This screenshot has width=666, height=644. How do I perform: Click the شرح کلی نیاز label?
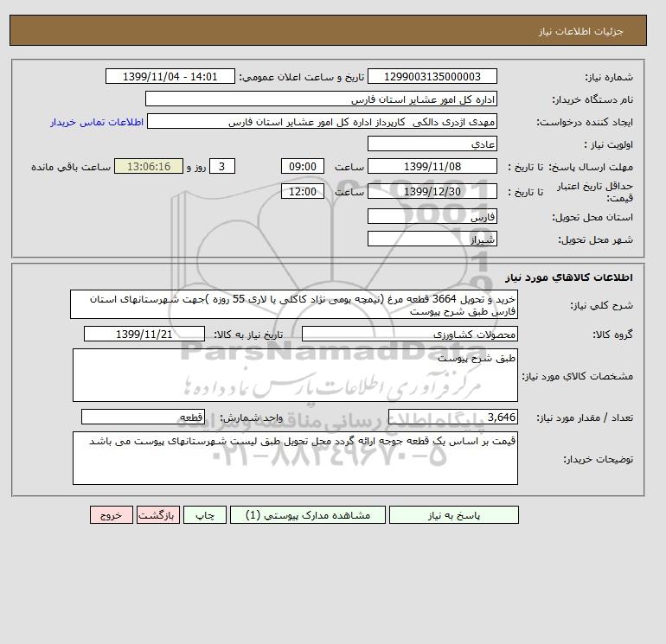(x=601, y=305)
